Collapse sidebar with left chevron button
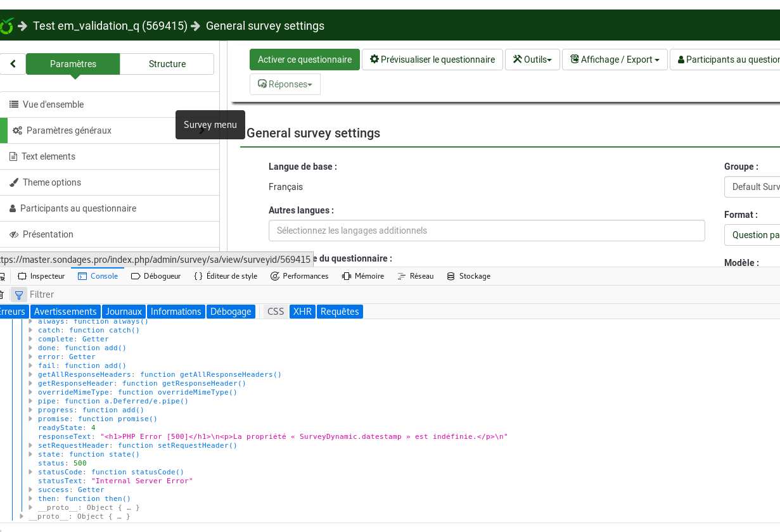Screen dimensions: 780x532 pos(13,64)
